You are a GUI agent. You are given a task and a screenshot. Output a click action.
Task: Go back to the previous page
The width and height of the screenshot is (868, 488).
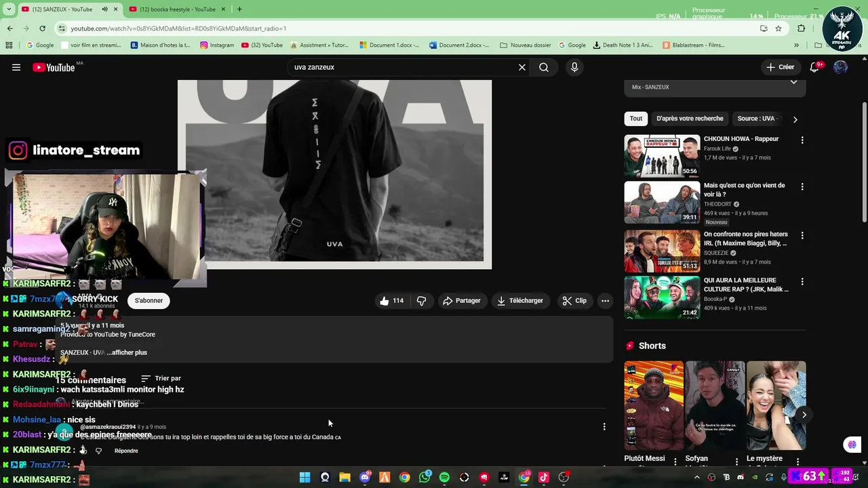click(9, 28)
